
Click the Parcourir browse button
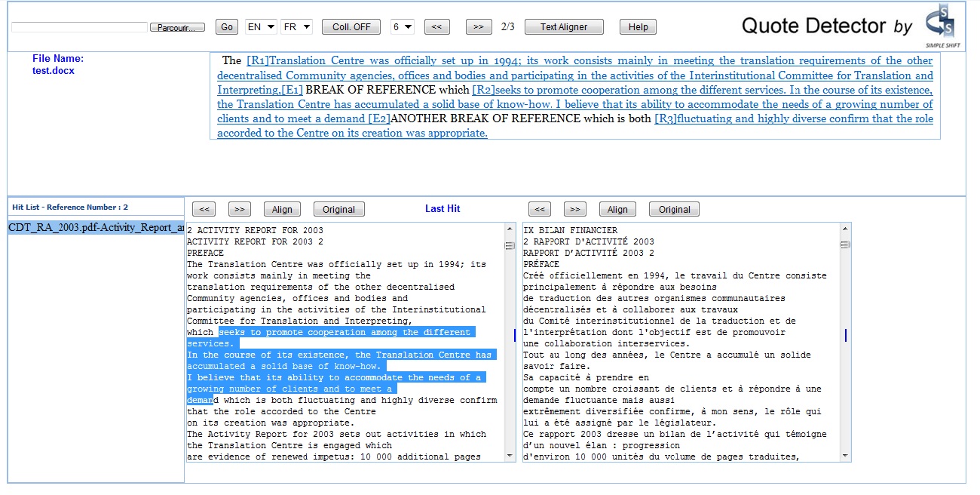177,27
